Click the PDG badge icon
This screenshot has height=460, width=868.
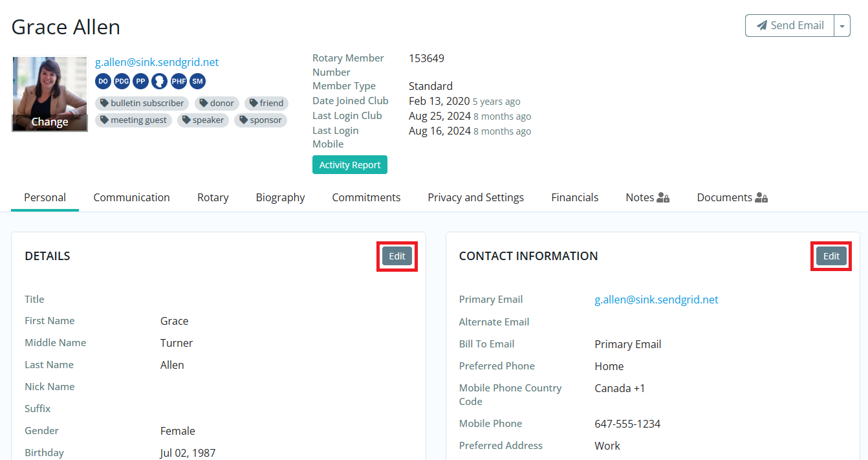pos(122,82)
